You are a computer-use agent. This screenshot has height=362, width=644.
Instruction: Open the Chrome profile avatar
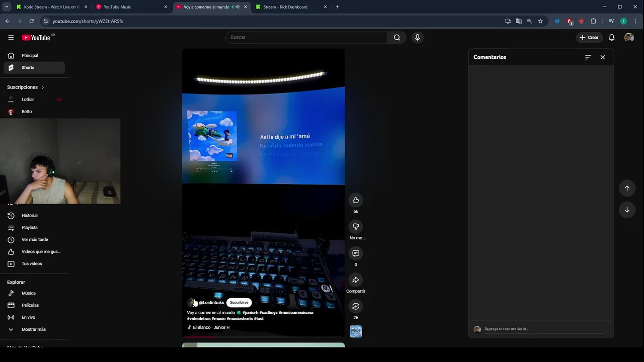[x=623, y=21]
